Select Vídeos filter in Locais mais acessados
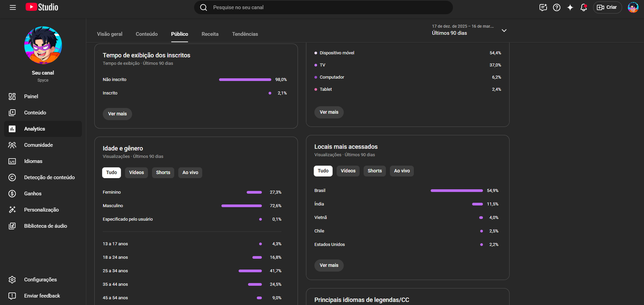 pyautogui.click(x=348, y=171)
